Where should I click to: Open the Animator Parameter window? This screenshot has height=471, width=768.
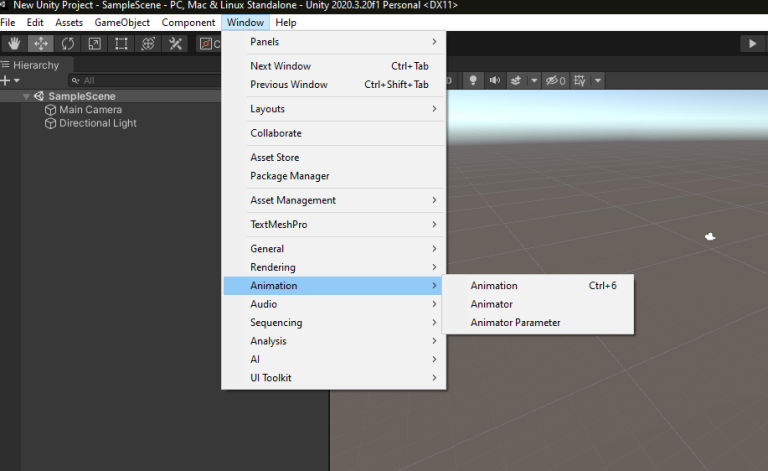[x=538, y=323]
